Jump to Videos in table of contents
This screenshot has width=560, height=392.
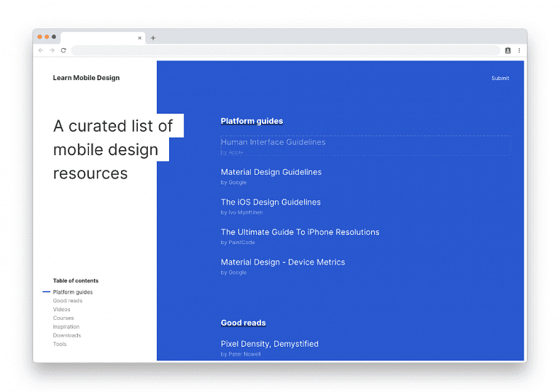61,310
